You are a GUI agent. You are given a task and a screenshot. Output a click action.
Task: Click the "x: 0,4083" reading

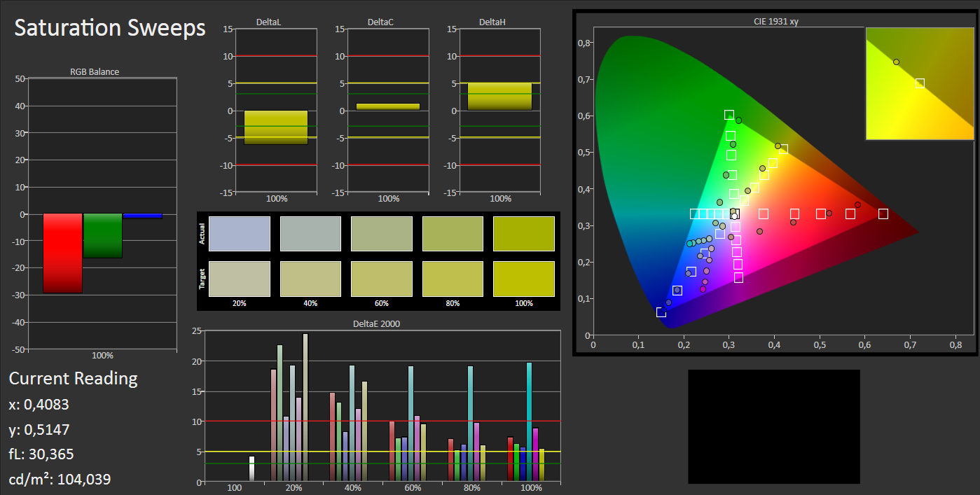click(39, 405)
